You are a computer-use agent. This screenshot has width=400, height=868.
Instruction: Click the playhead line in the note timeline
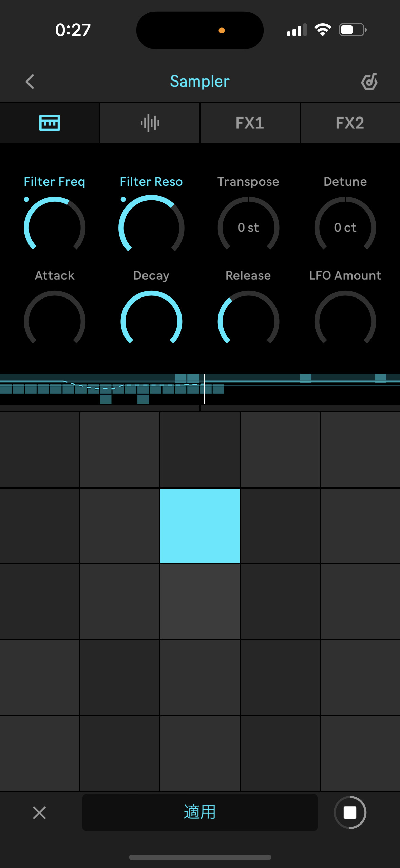[205, 388]
